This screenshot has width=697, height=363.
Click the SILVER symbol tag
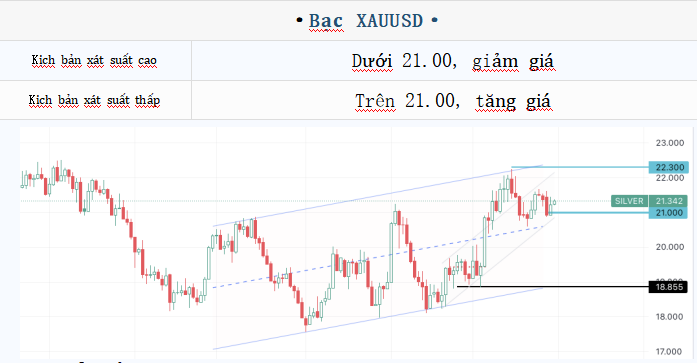pos(629,201)
